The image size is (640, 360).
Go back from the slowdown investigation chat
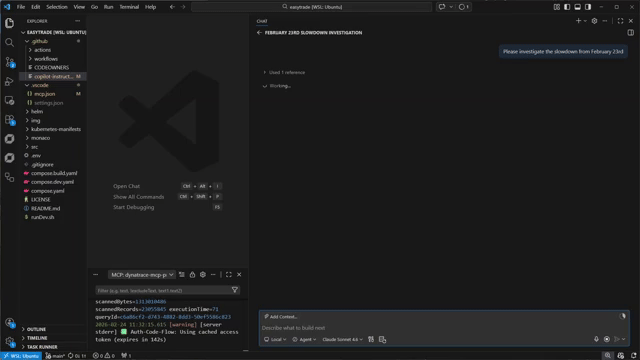pyautogui.click(x=259, y=33)
